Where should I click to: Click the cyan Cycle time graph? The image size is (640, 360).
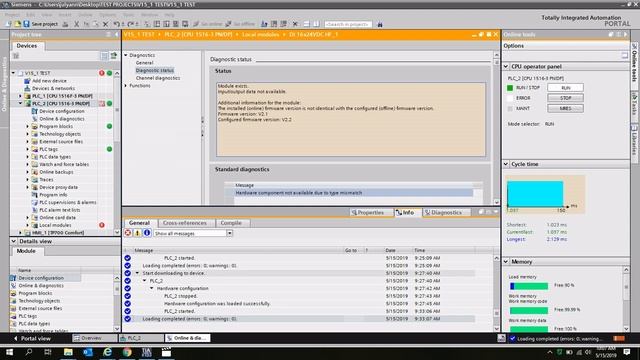(x=535, y=194)
